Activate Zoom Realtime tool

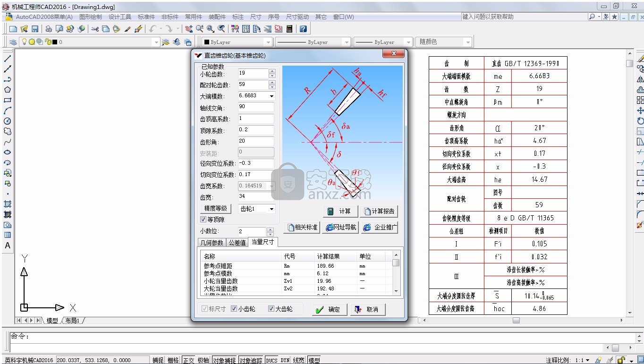(200, 29)
